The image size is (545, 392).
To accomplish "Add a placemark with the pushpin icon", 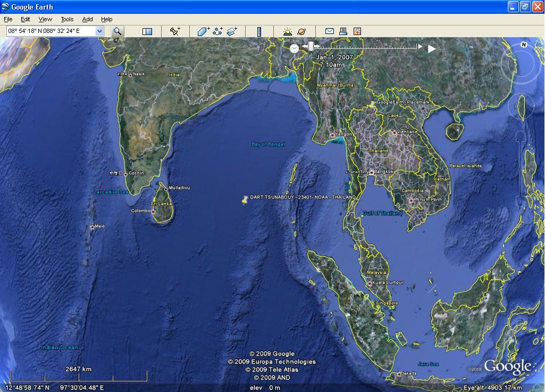I will coord(175,31).
